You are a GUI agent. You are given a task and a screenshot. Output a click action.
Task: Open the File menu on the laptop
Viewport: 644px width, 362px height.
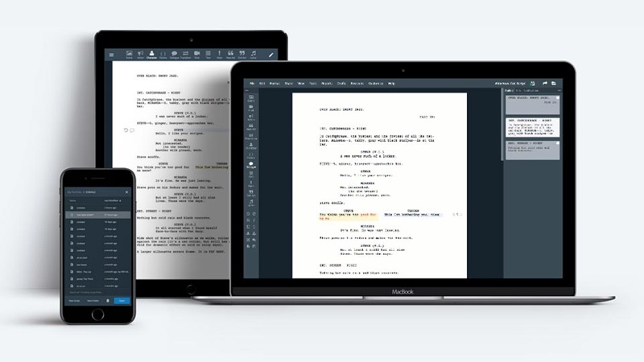click(252, 84)
